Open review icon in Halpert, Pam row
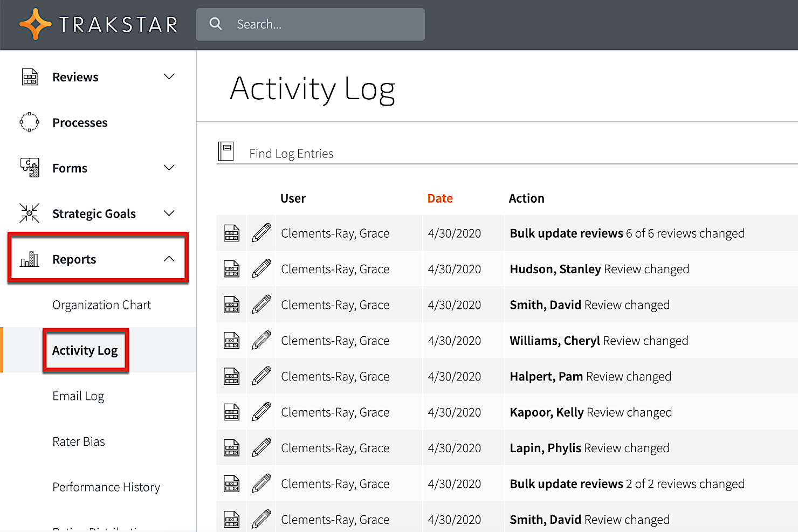 click(x=232, y=376)
